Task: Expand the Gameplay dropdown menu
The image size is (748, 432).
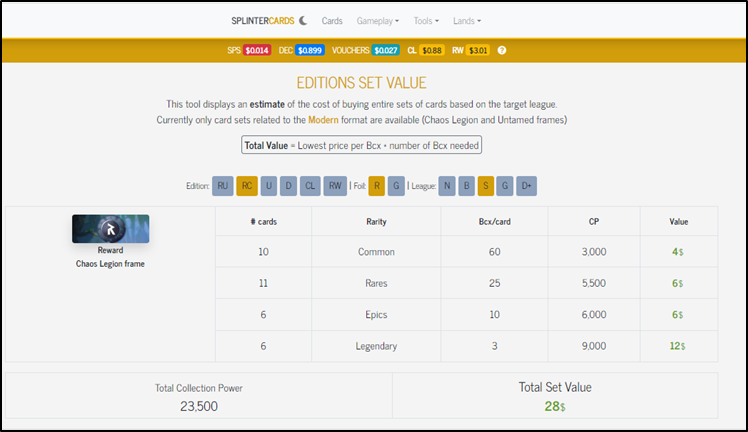Action: (x=377, y=21)
